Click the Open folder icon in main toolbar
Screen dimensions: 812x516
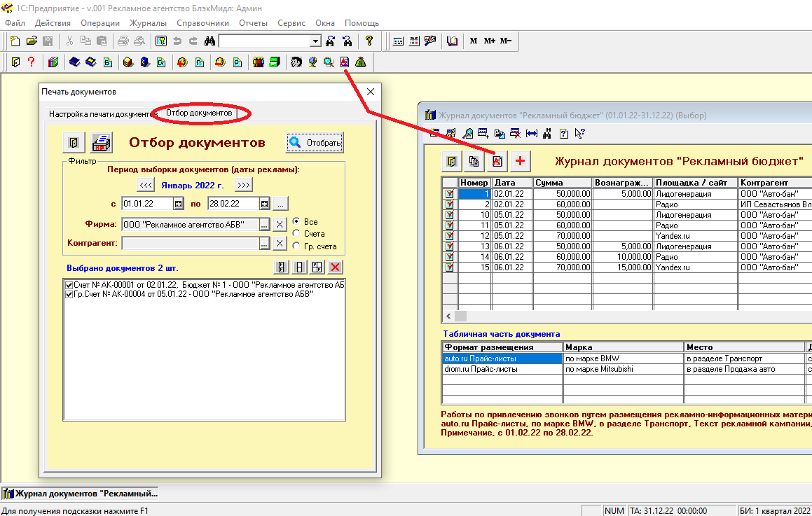coord(32,41)
